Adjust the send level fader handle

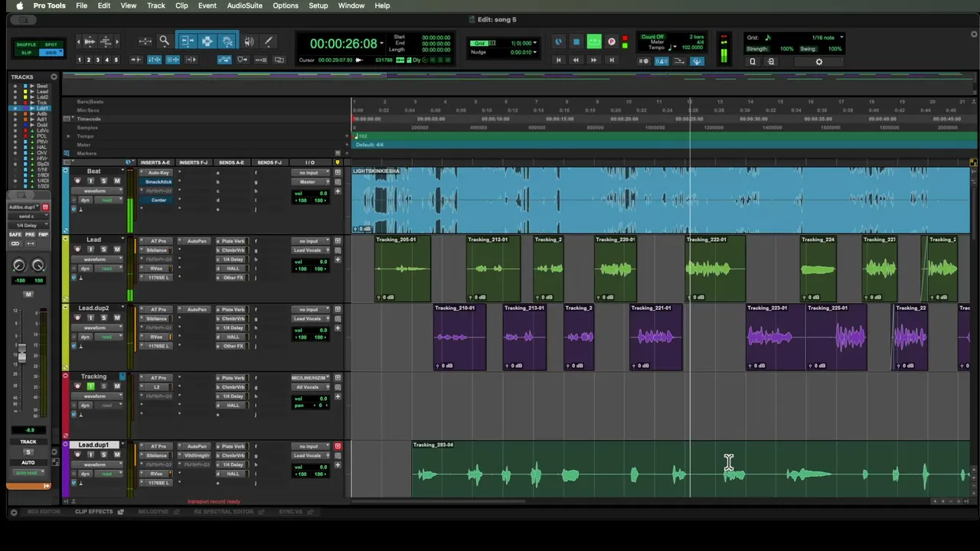click(21, 353)
